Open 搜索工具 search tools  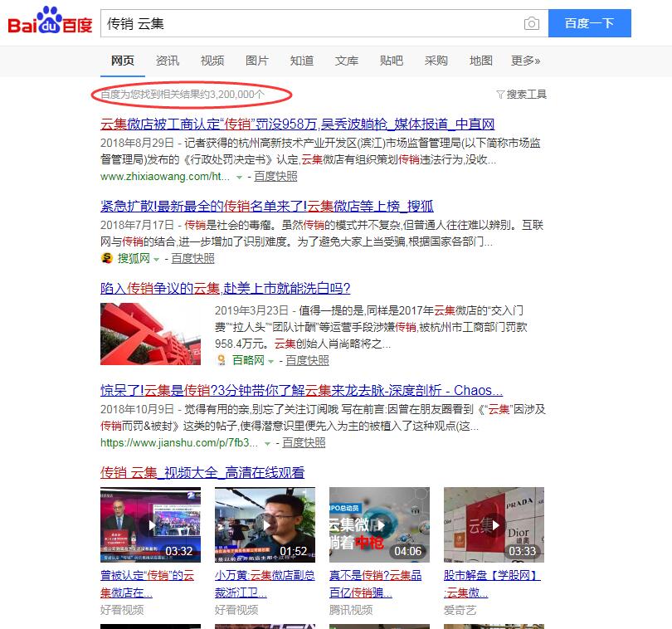pos(526,95)
